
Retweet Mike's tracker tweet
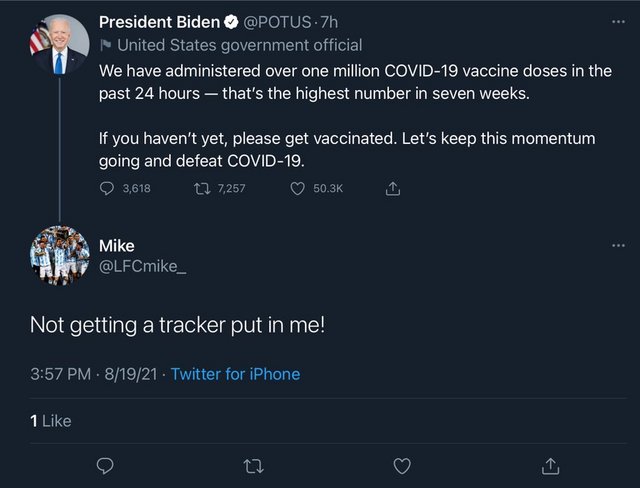click(x=254, y=465)
